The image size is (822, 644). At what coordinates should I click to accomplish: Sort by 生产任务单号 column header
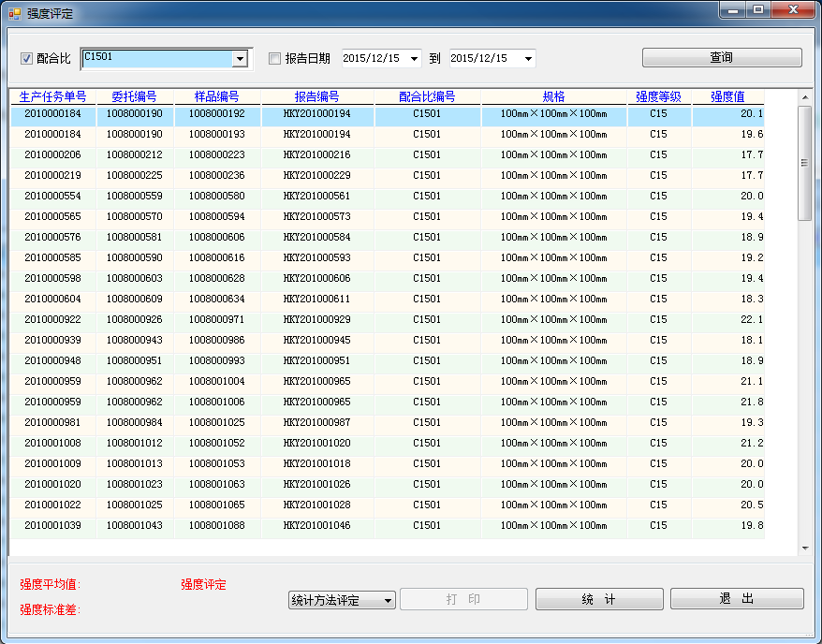click(52, 96)
